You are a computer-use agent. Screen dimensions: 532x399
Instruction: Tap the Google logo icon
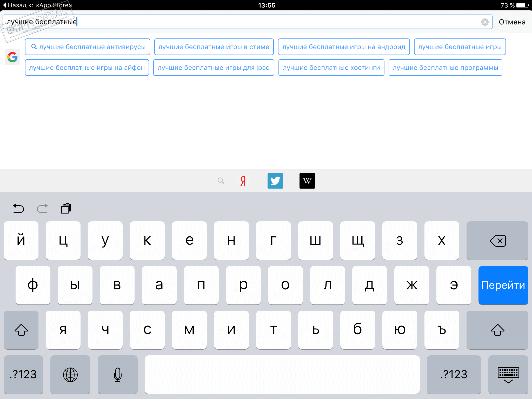[x=12, y=57]
